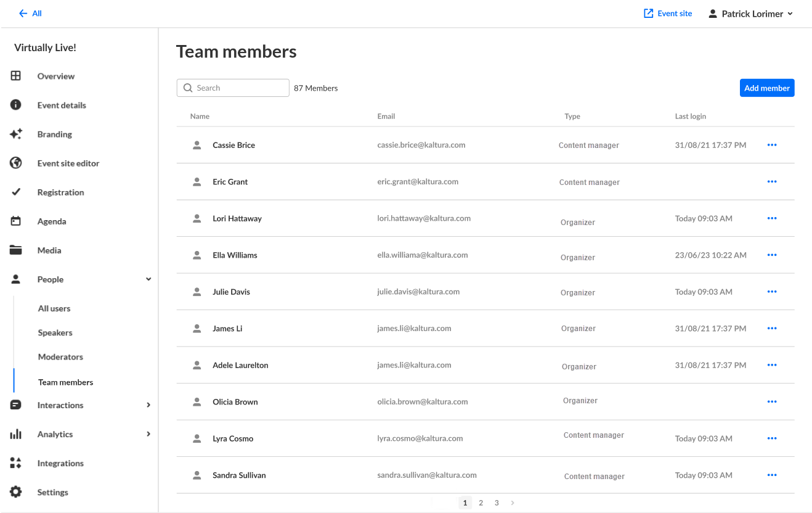Click the Event site editor globe icon
Viewport: 812px width, 513px height.
pos(16,163)
